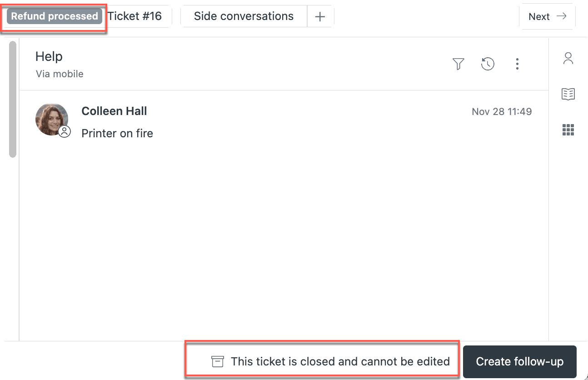Click the Create follow-up button
The image size is (588, 380).
click(x=519, y=361)
